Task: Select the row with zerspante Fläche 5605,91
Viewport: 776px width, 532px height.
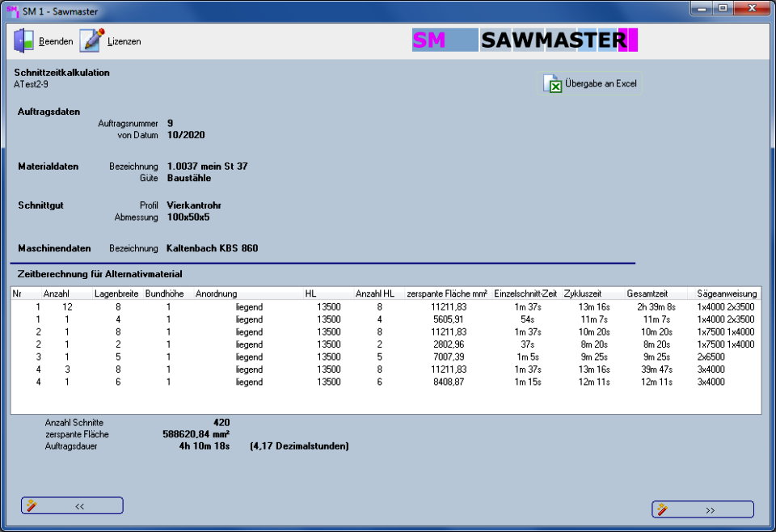Action: 386,319
